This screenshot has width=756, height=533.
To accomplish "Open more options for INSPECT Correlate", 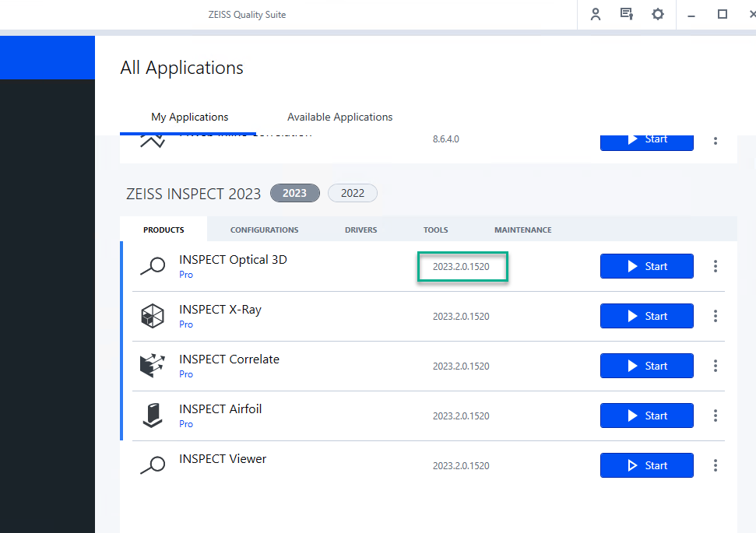I will [x=716, y=366].
